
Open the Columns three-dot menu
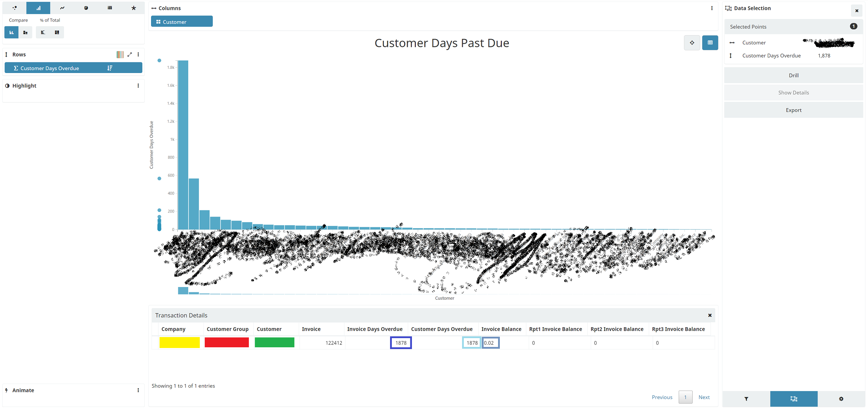[712, 8]
